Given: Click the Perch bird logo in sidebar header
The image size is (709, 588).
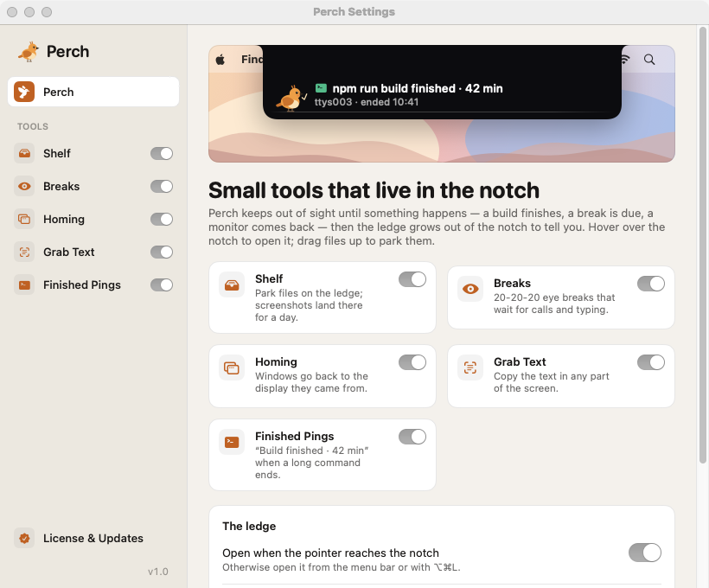Looking at the screenshot, I should (28, 52).
